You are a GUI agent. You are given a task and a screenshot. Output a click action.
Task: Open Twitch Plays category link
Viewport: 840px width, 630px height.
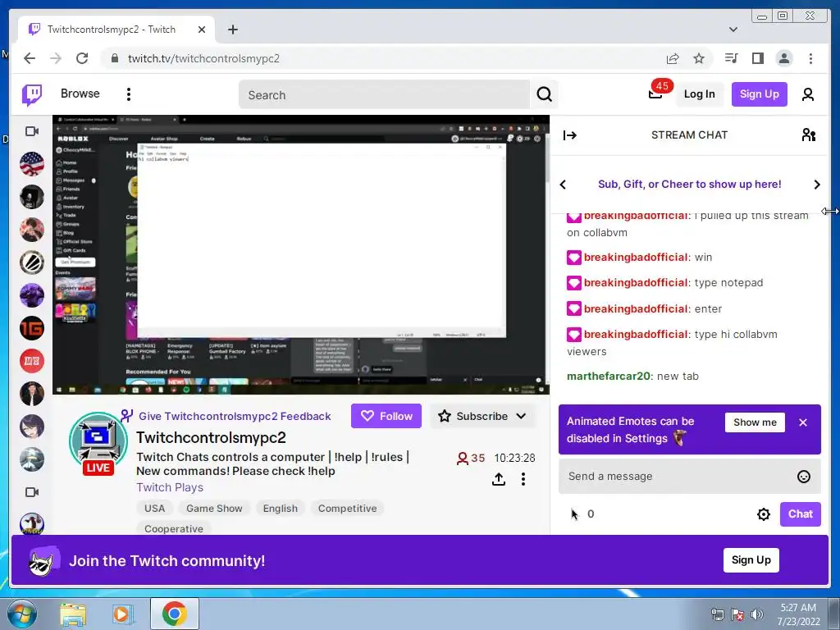coord(170,487)
